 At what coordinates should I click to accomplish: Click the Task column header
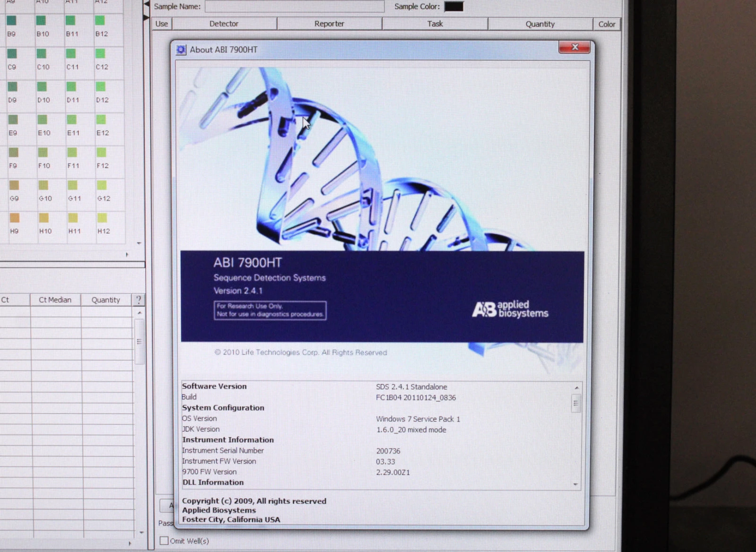point(435,24)
